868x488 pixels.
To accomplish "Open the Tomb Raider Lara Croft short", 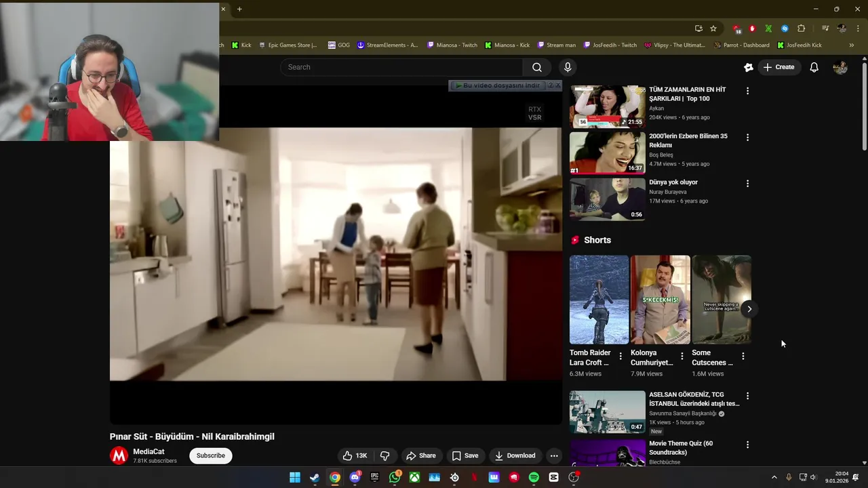I will tap(599, 300).
